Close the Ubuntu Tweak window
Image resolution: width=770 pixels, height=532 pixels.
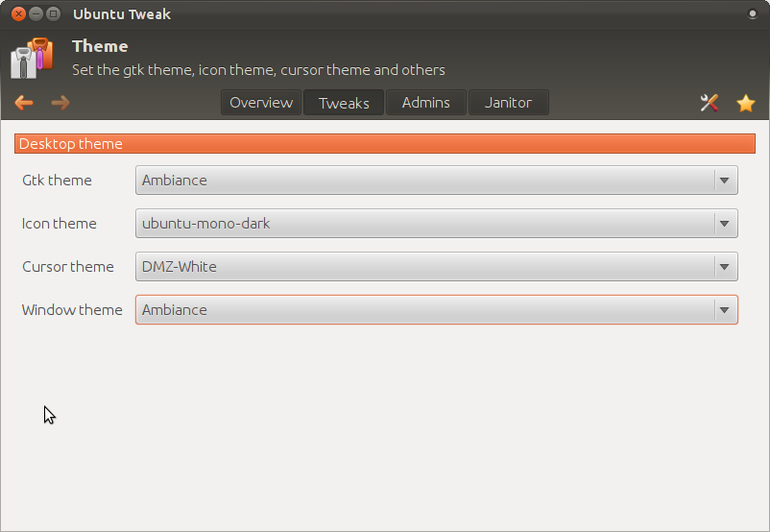pyautogui.click(x=18, y=13)
